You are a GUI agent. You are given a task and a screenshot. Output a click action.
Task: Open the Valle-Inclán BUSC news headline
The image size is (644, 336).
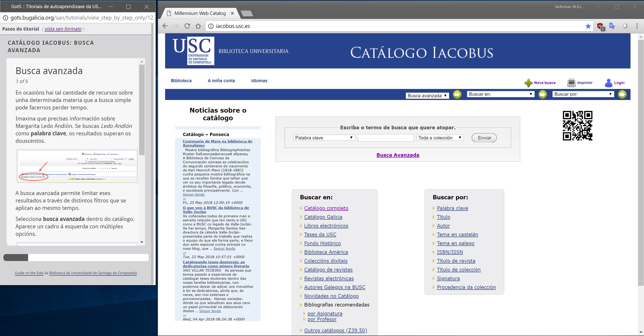[x=216, y=210]
